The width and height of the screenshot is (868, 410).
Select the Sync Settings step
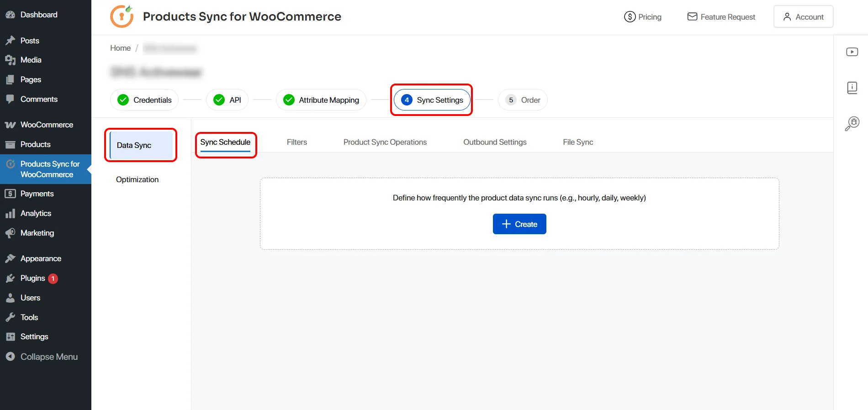point(432,100)
